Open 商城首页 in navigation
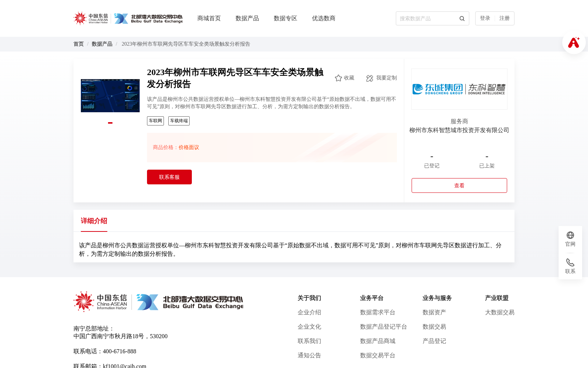The width and height of the screenshot is (588, 368). pyautogui.click(x=209, y=18)
